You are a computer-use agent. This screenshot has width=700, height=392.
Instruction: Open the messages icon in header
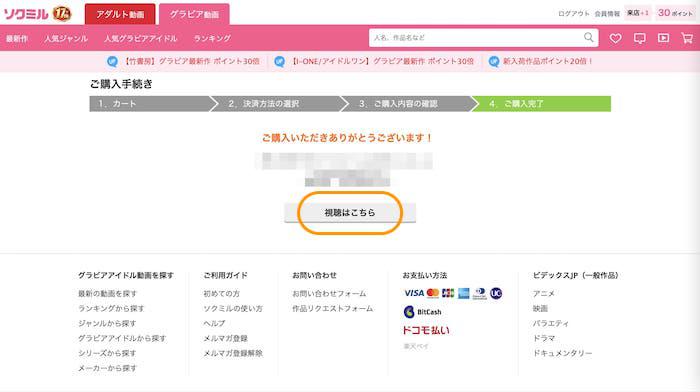point(640,38)
